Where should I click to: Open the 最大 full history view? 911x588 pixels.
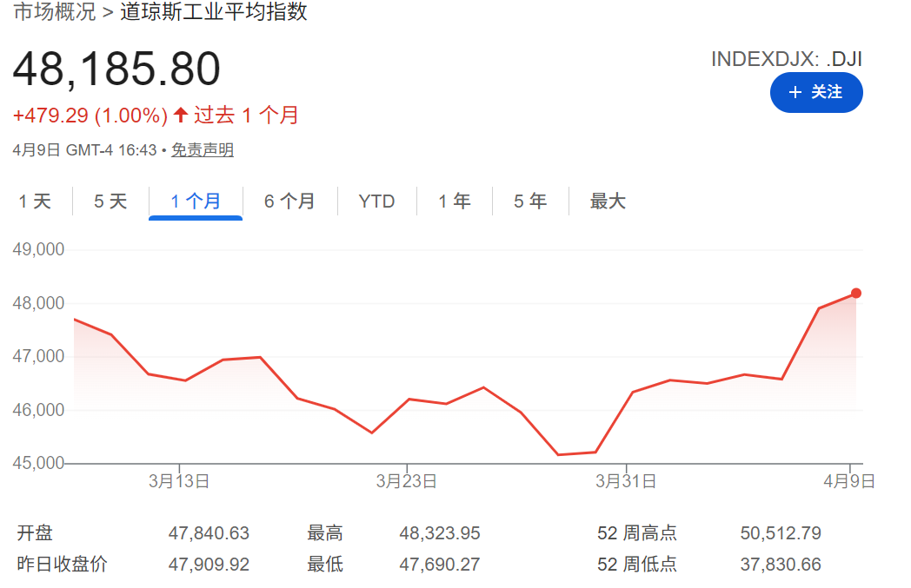608,201
